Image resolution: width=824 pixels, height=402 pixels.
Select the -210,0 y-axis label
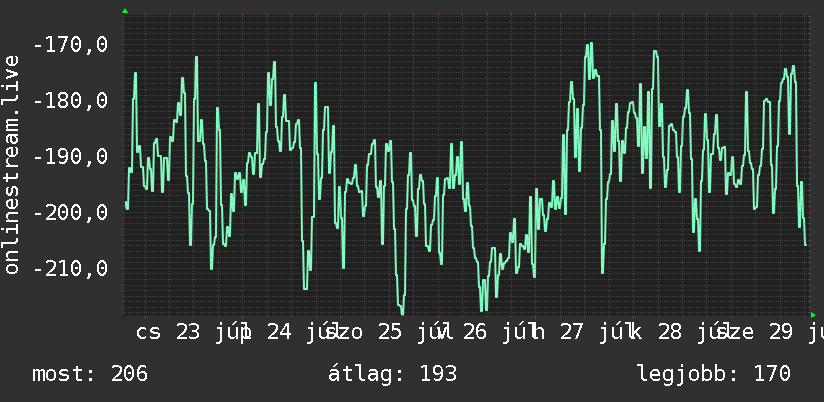70,269
